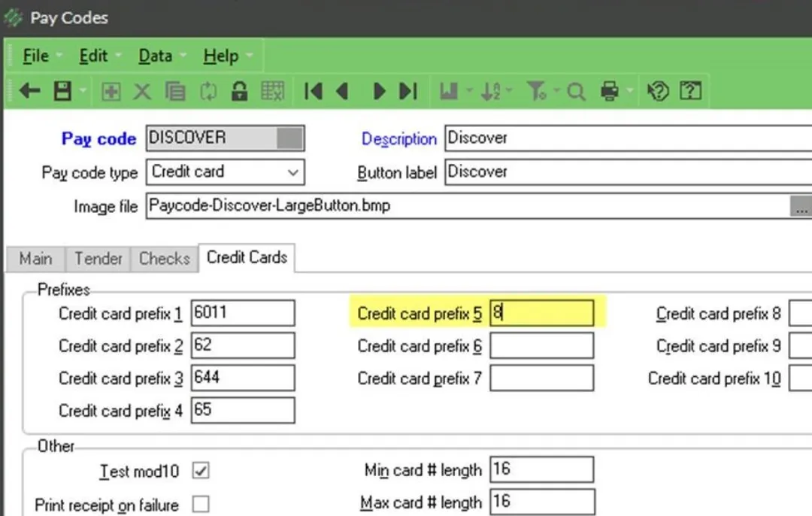The height and width of the screenshot is (516, 812).
Task: Open the Data menu
Action: point(155,56)
